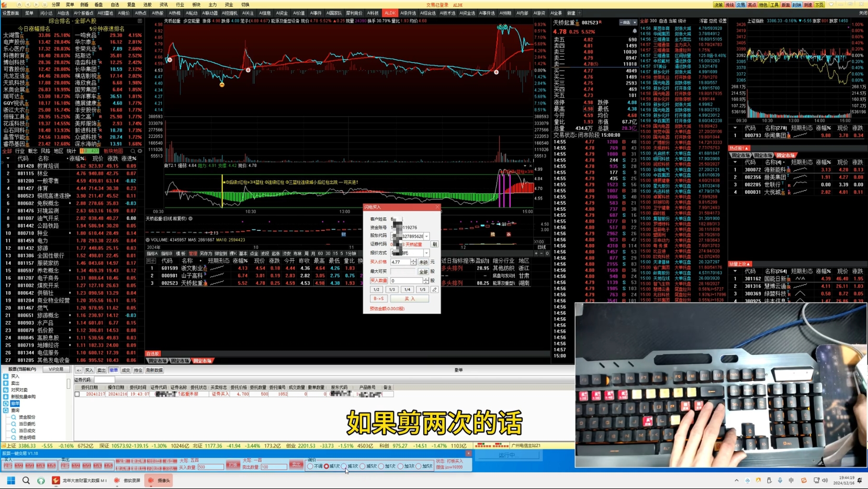Click the 天桥起重 row in watchlist table
This screenshot has width=868, height=489.
coord(347,283)
